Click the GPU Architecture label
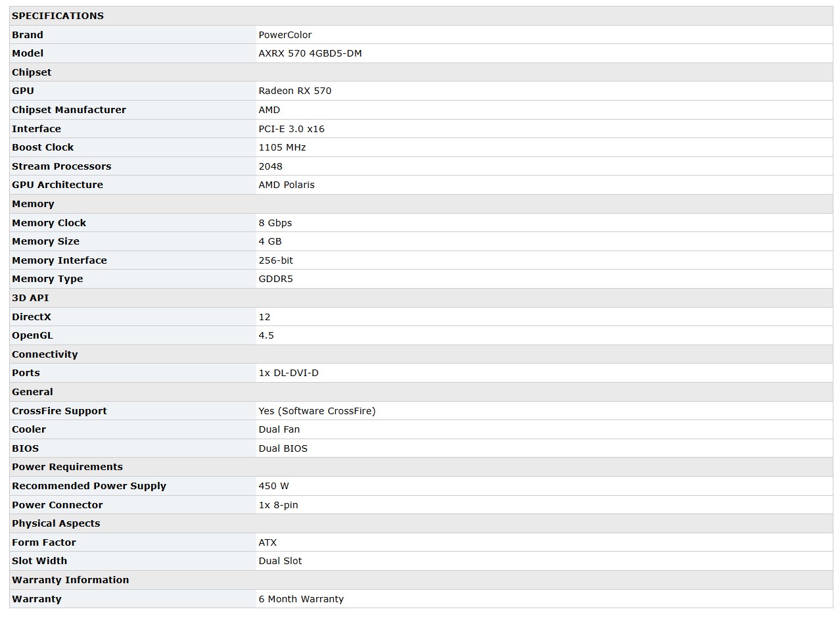Screen dimensions: 840x622 pyautogui.click(x=58, y=185)
